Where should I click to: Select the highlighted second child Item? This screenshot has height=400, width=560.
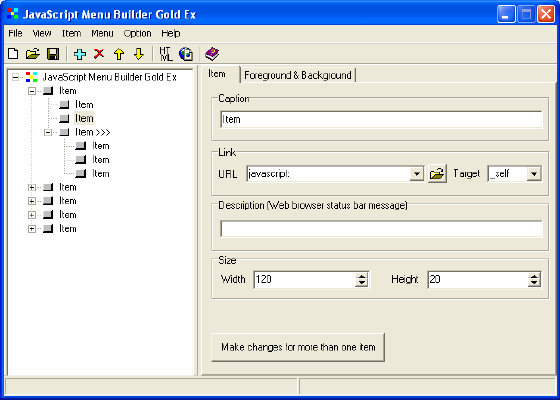point(84,119)
